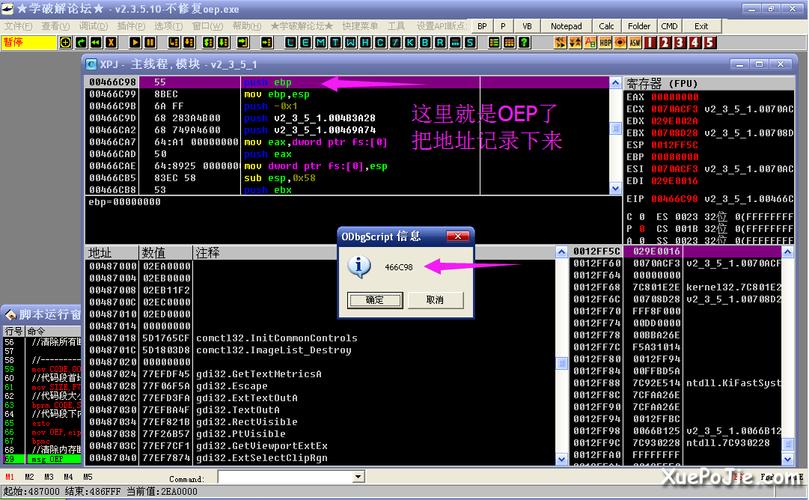Click the red number 3 toolbar button
The height and width of the screenshot is (500, 809).
(680, 43)
